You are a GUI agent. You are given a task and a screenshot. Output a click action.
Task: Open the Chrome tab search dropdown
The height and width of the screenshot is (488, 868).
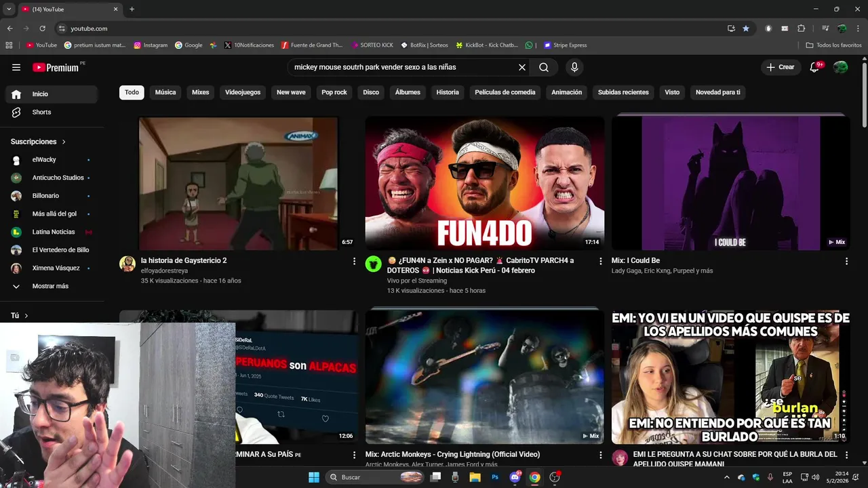[9, 9]
